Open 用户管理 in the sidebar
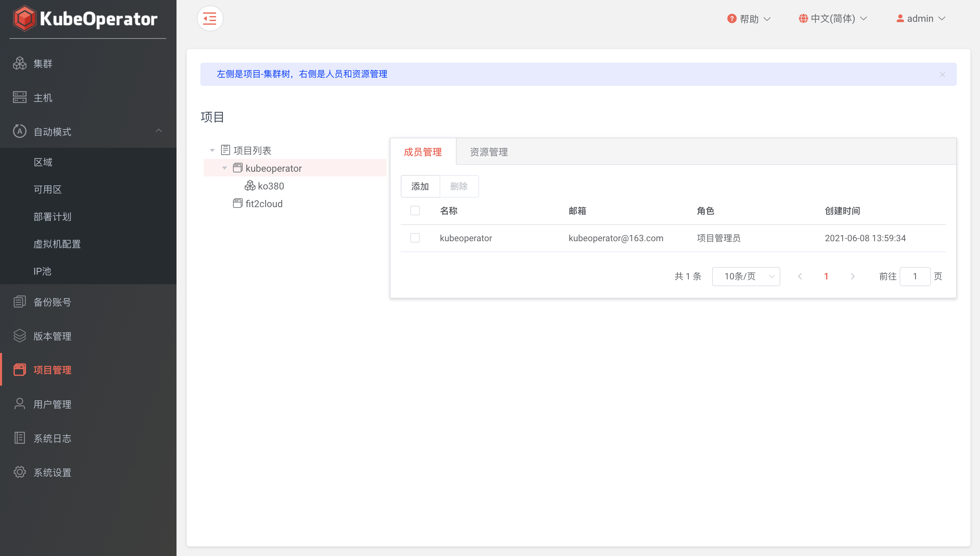This screenshot has height=556, width=980. click(x=88, y=404)
